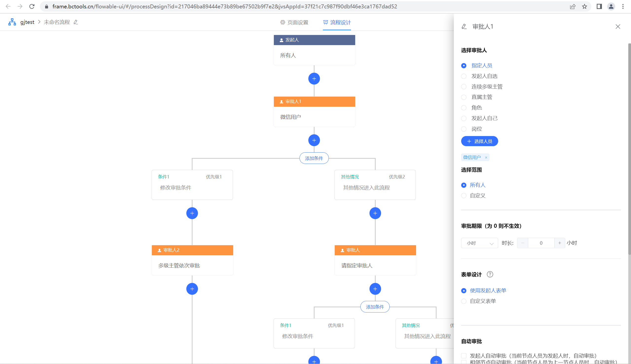Open the 审批人2 多级主管依次审批 node
Viewport: 631px width, 364px height.
(192, 260)
